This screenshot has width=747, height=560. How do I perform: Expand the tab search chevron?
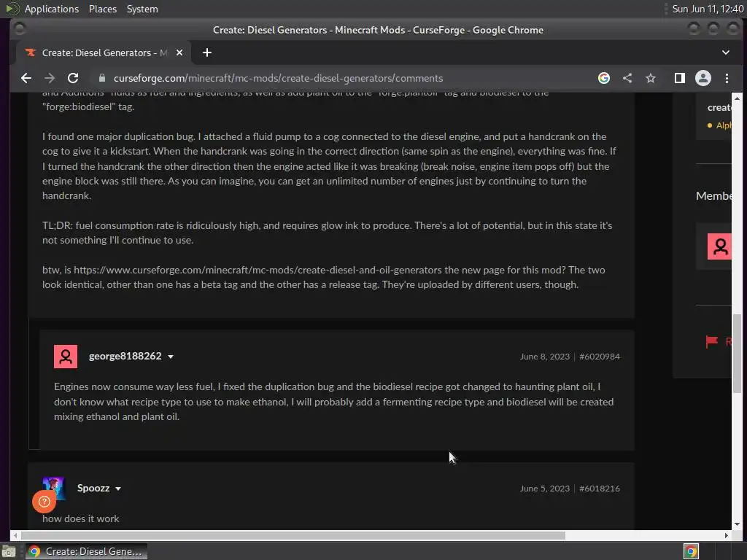click(x=726, y=52)
